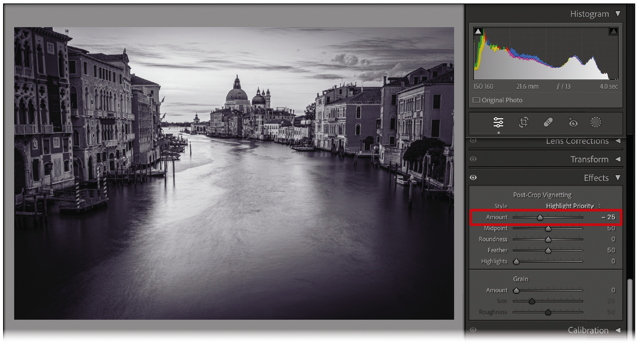The width and height of the screenshot is (644, 348).
Task: Click the vignette Amount slider handle
Action: point(540,218)
